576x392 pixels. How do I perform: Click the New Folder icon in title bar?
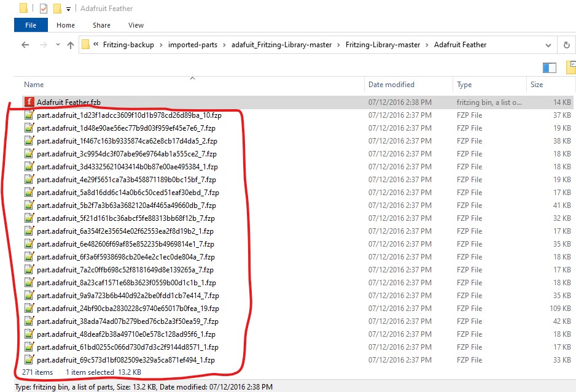57,9
